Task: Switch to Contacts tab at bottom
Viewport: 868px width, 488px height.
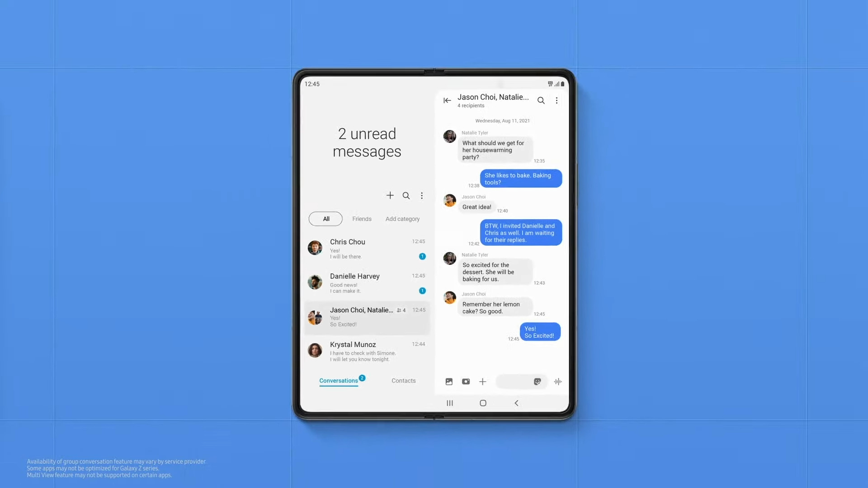Action: tap(403, 380)
